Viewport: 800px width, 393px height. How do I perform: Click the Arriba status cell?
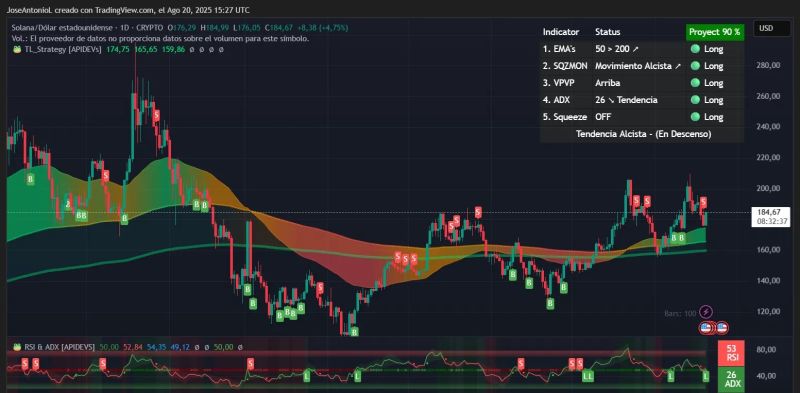pyautogui.click(x=607, y=83)
